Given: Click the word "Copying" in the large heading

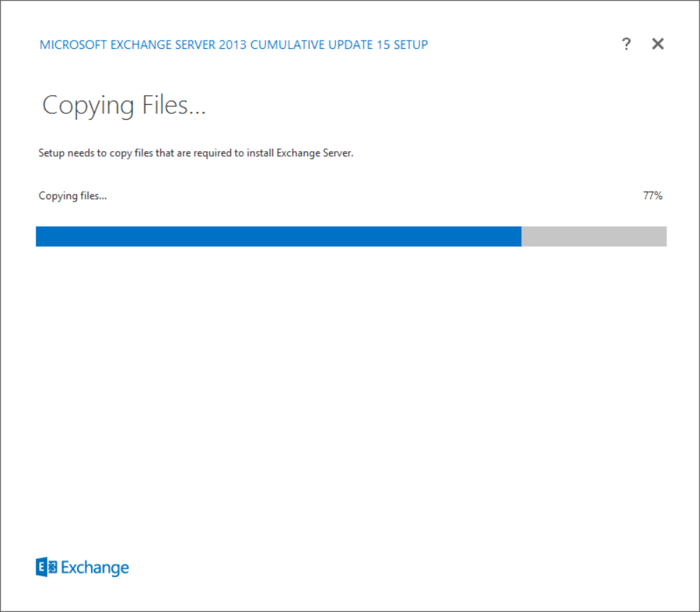Looking at the screenshot, I should click(x=88, y=106).
